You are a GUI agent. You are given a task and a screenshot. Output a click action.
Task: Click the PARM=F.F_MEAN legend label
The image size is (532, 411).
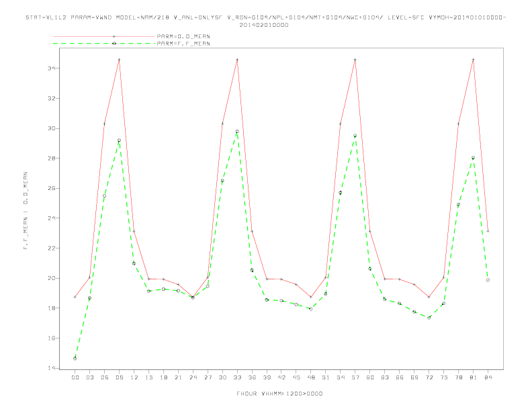183,44
